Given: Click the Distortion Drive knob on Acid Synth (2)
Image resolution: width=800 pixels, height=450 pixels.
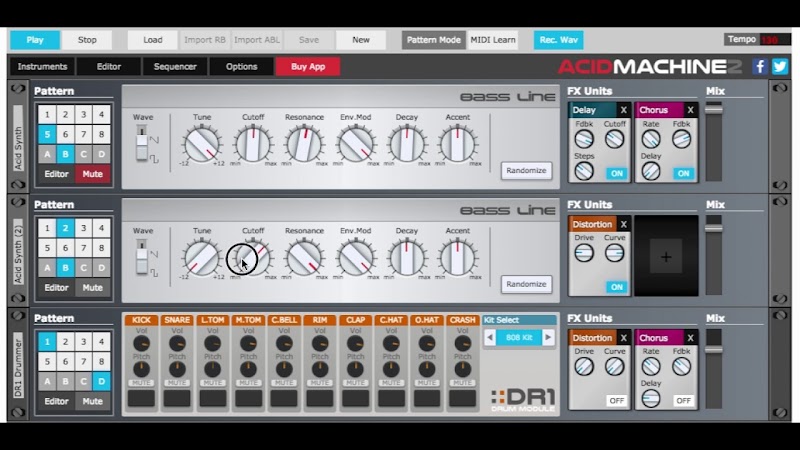Looking at the screenshot, I should click(x=584, y=253).
